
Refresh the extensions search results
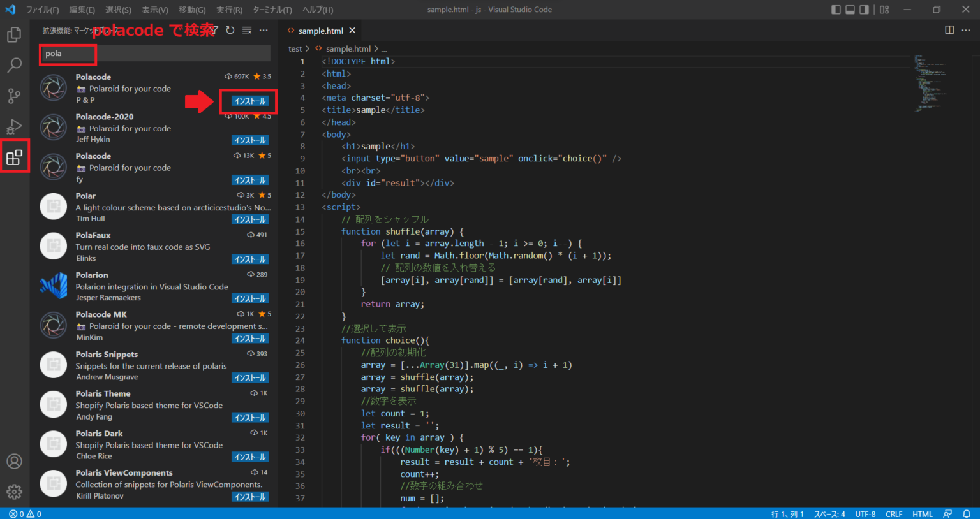(230, 30)
